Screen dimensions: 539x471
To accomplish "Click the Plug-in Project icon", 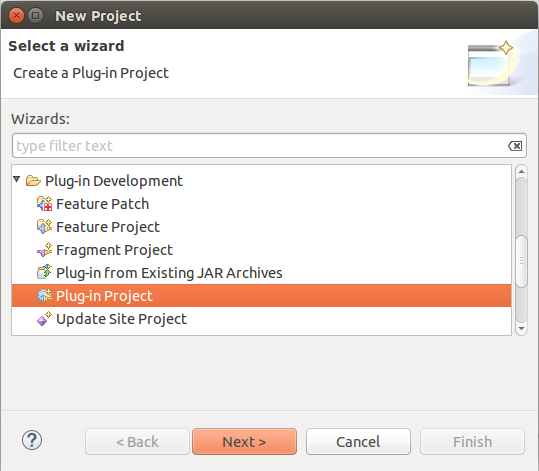I will (44, 296).
